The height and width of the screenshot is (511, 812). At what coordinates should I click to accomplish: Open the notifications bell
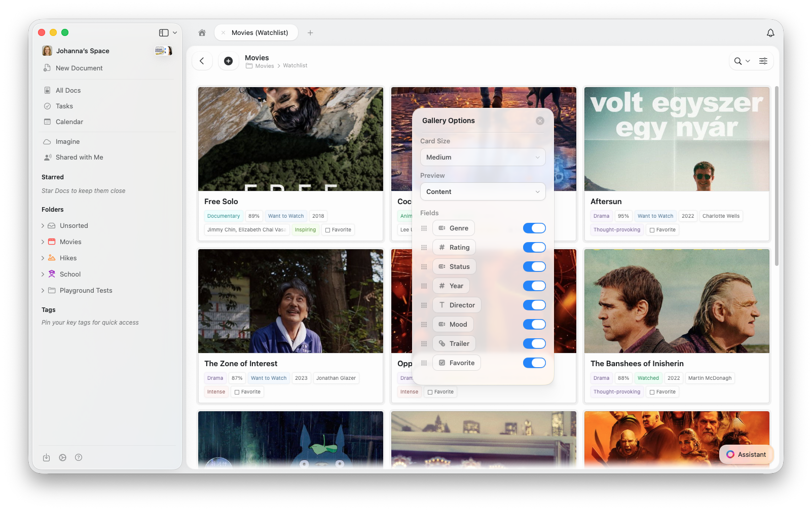770,32
